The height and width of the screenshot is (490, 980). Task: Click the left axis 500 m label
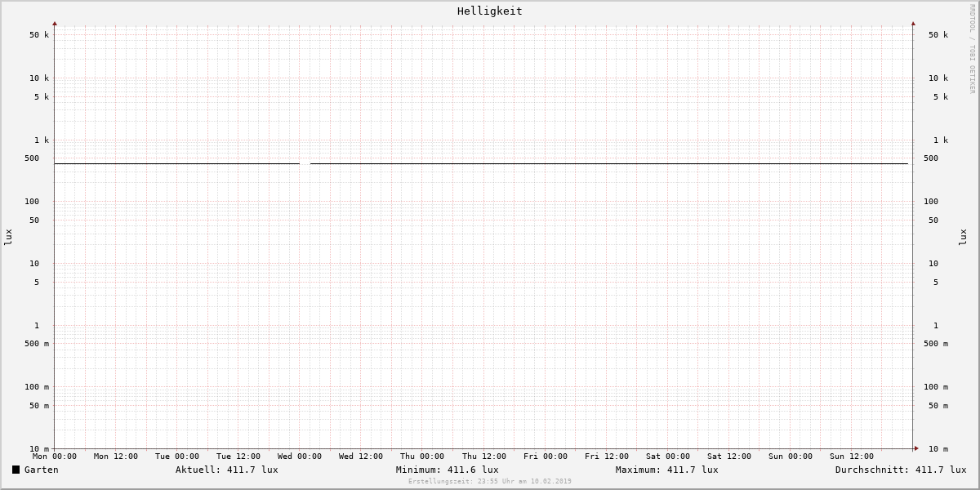(37, 344)
